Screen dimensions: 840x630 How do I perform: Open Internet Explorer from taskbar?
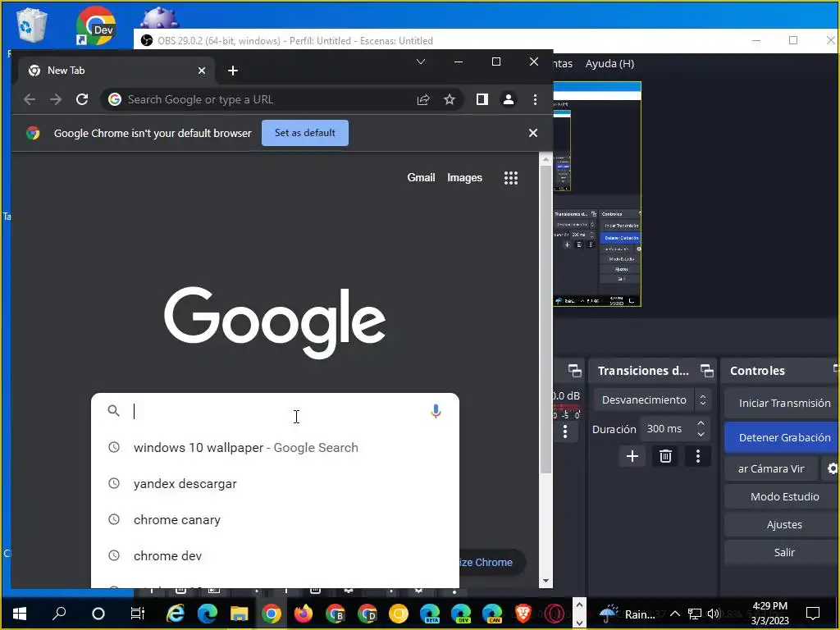(x=175, y=614)
